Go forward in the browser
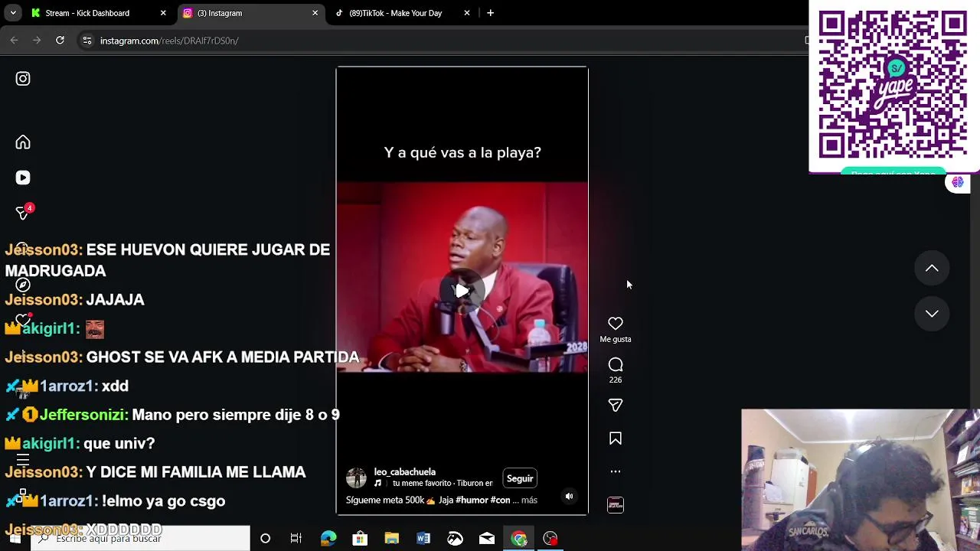Screen dimensions: 980x551 [x=37, y=41]
